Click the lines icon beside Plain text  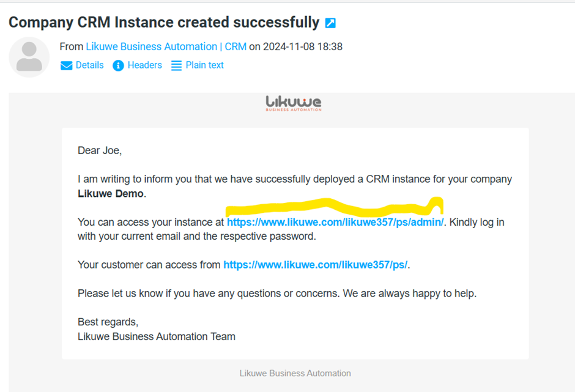coord(176,65)
